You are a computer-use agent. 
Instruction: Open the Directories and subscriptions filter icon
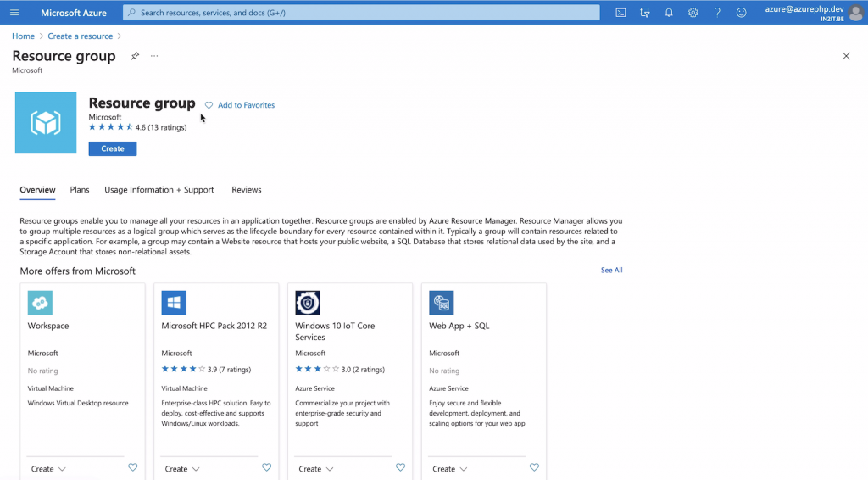[x=645, y=12]
